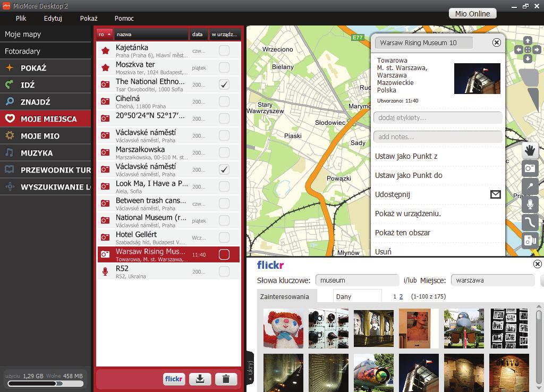Image resolution: width=544 pixels, height=392 pixels.
Task: Close the Warsaw Rising Museum popup
Action: [497, 42]
